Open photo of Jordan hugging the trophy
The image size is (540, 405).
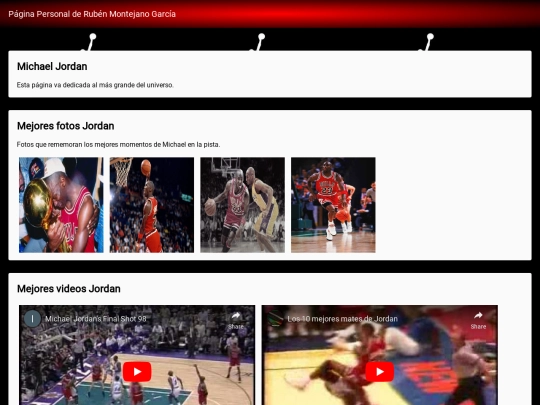[x=61, y=205]
